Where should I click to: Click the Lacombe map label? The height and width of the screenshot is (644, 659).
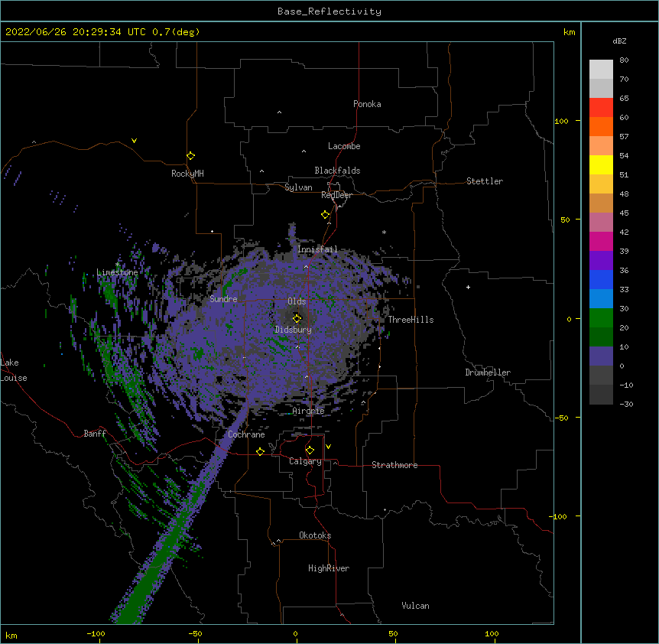tap(344, 146)
